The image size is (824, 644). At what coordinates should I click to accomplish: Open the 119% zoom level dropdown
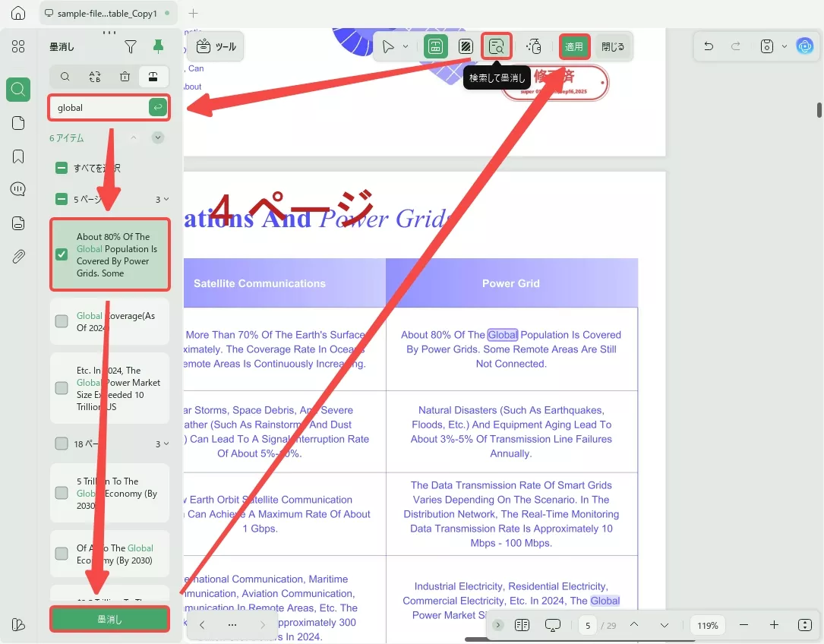click(707, 625)
